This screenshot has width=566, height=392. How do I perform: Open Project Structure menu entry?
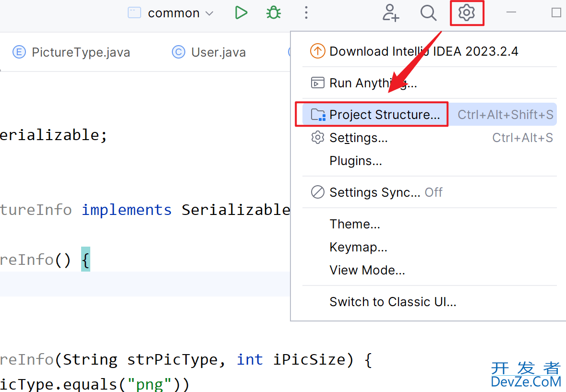429,114
